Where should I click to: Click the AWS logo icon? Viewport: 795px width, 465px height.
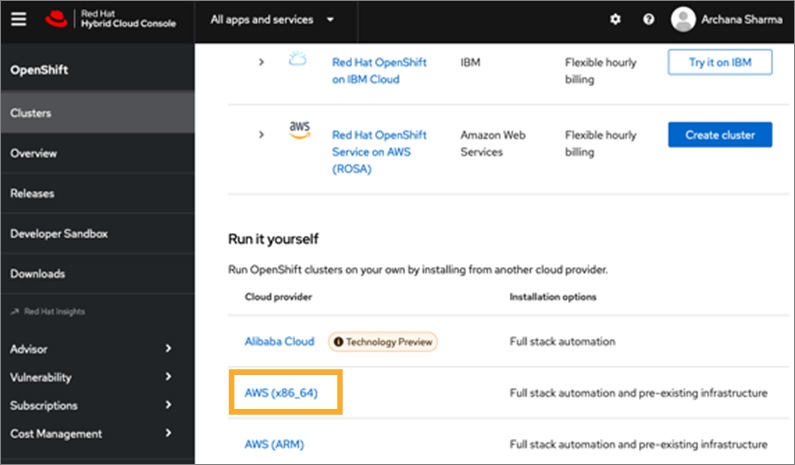pyautogui.click(x=299, y=130)
